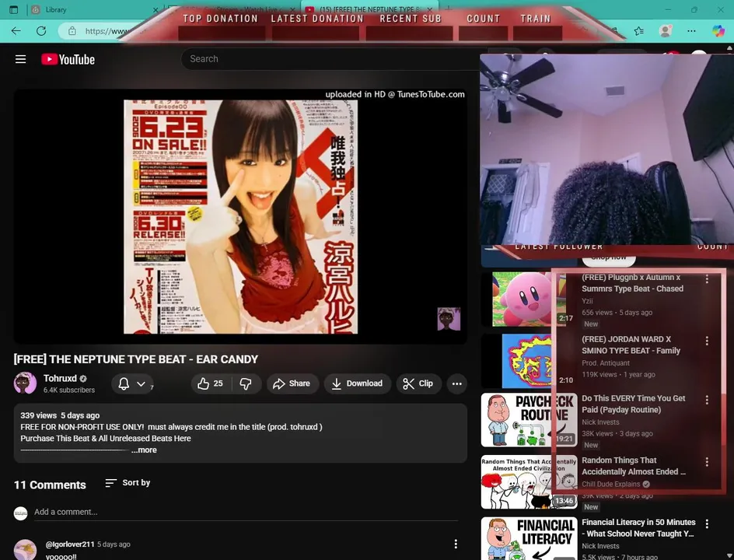
Task: Click 'Purchase This Beat & All Unreleased Beats Here'
Action: point(106,438)
